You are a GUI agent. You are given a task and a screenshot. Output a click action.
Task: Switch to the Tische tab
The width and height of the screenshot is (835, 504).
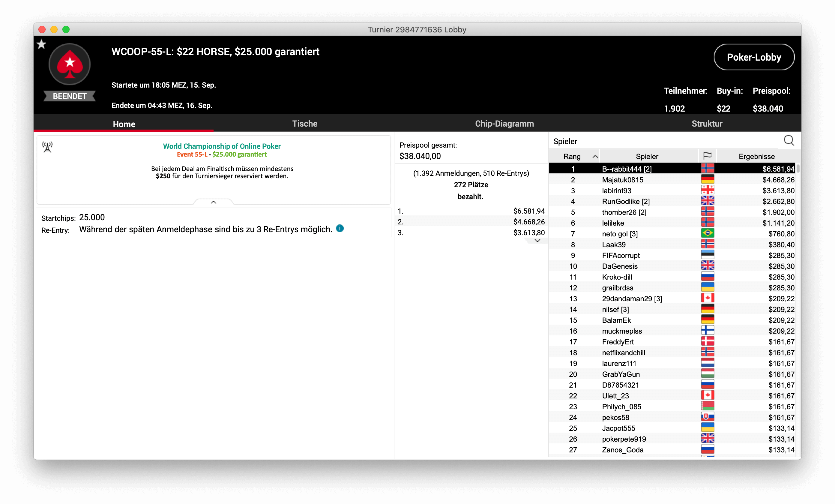305,124
